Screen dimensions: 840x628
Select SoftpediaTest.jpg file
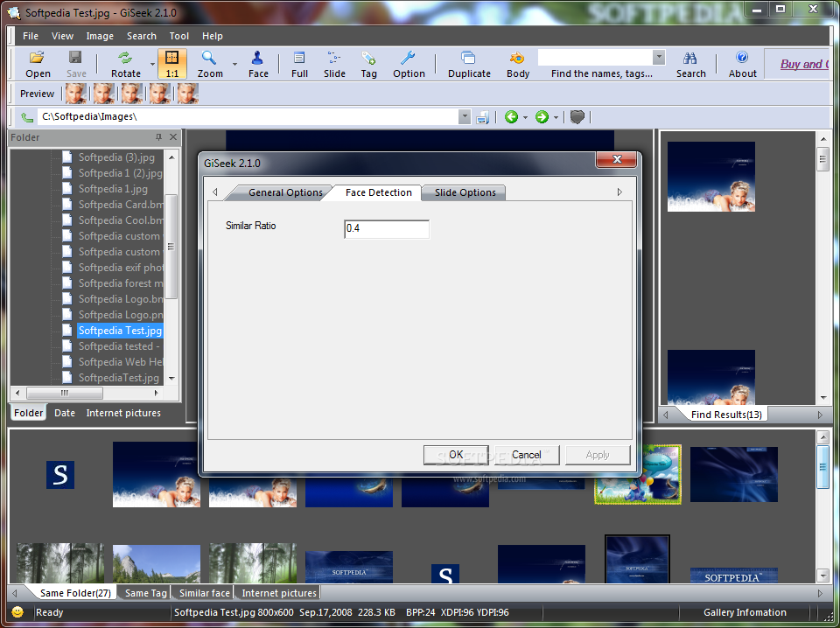coord(118,378)
